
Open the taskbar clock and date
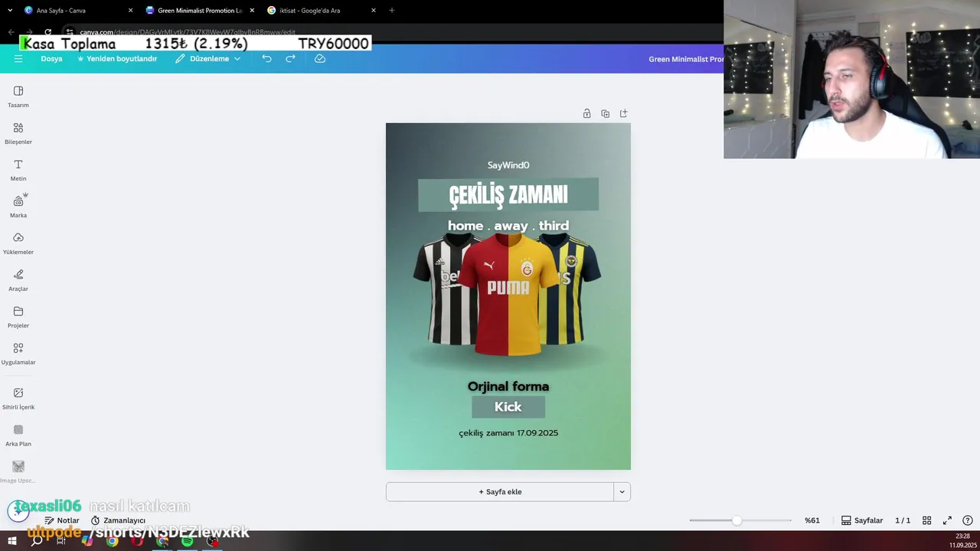962,541
